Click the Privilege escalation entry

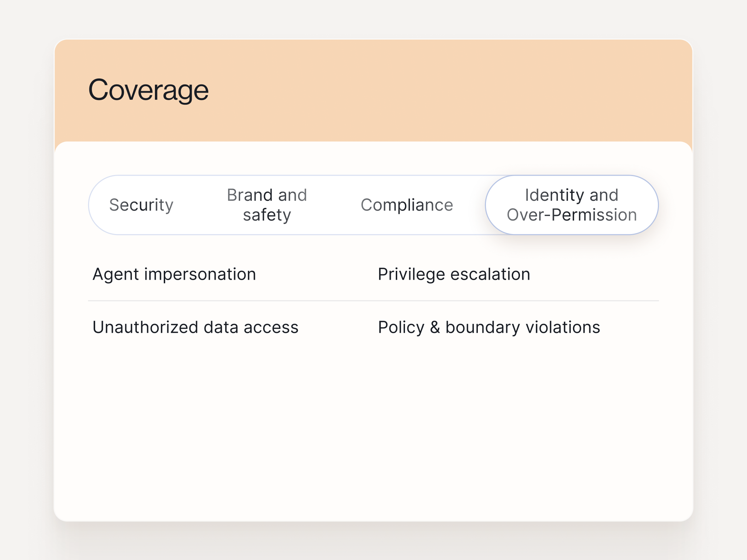click(x=454, y=274)
